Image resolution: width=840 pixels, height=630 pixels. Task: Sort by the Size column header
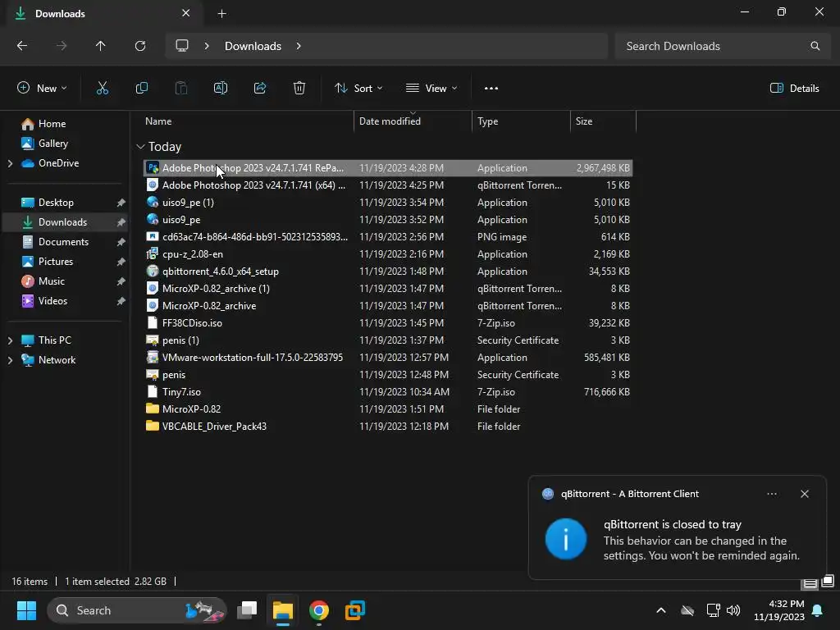[603, 121]
